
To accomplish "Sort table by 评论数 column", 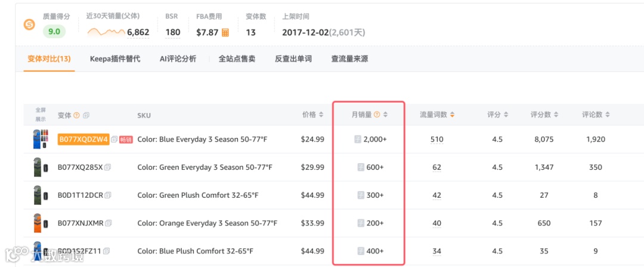I will (x=607, y=115).
